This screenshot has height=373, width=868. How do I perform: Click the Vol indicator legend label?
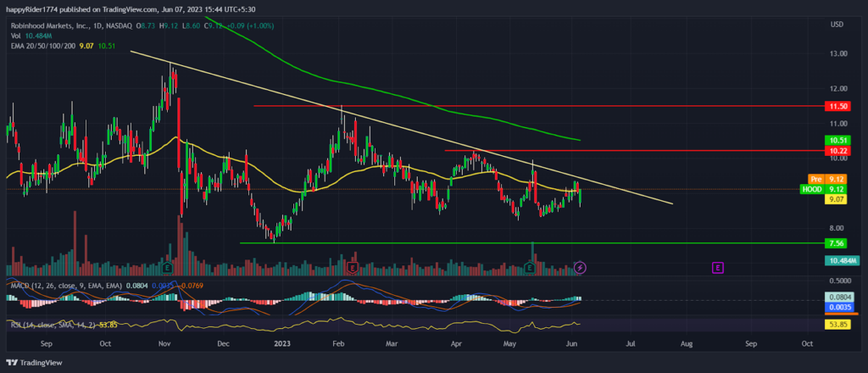point(15,36)
